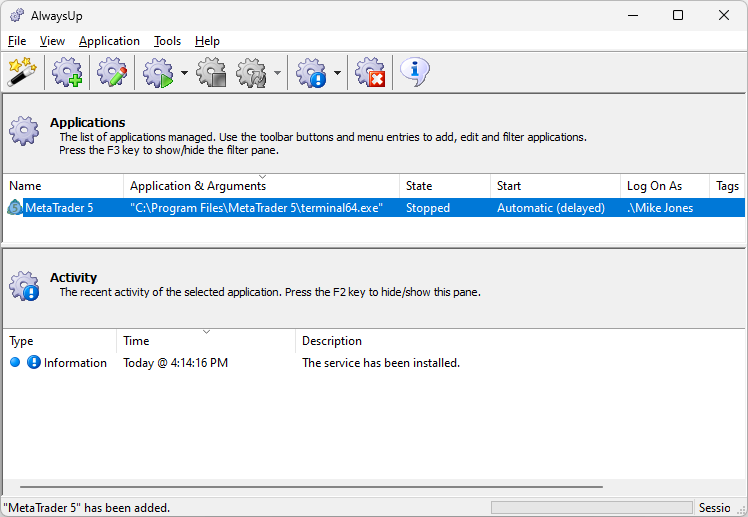Sort activity by the Time column header
This screenshot has height=517, width=748.
[206, 341]
